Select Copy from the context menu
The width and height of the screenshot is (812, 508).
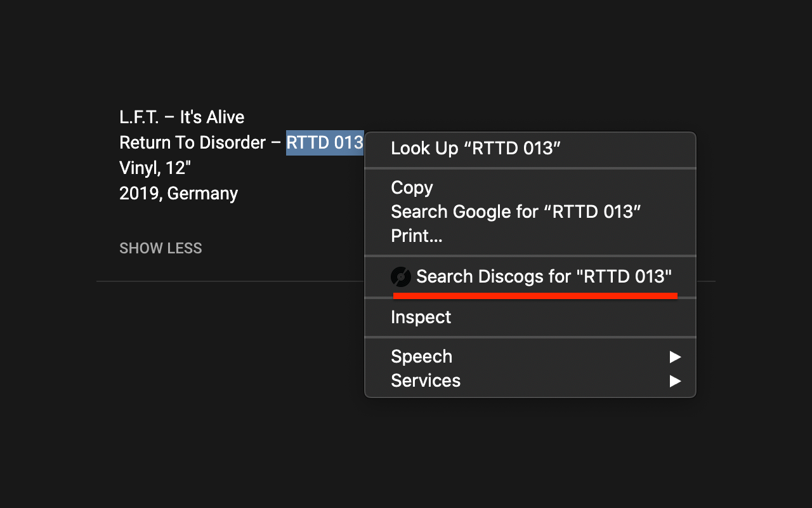412,188
